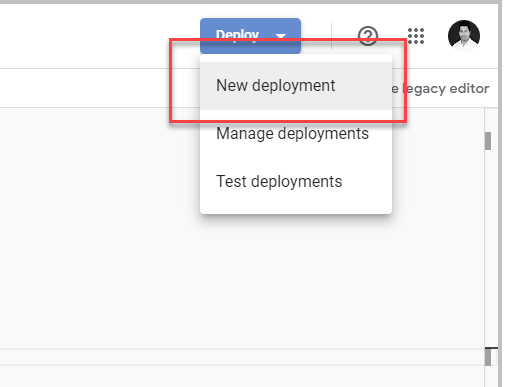The width and height of the screenshot is (506, 387).
Task: Click the lower panel scrollbar thumb
Action: [x=488, y=357]
